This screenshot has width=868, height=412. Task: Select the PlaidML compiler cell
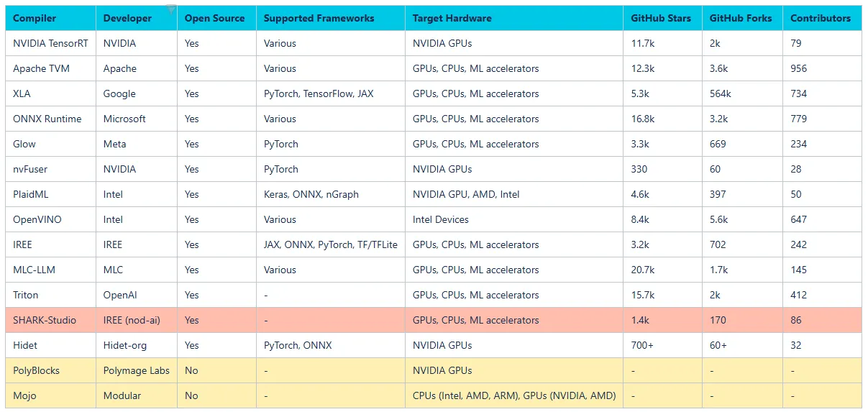tap(51, 194)
